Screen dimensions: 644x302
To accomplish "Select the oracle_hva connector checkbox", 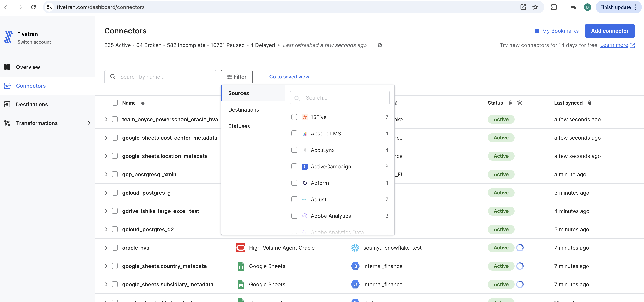I will pyautogui.click(x=115, y=248).
